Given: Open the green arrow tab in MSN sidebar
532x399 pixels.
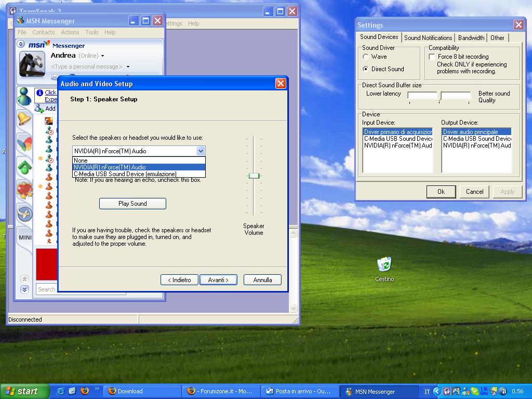Looking at the screenshot, I should [24, 166].
